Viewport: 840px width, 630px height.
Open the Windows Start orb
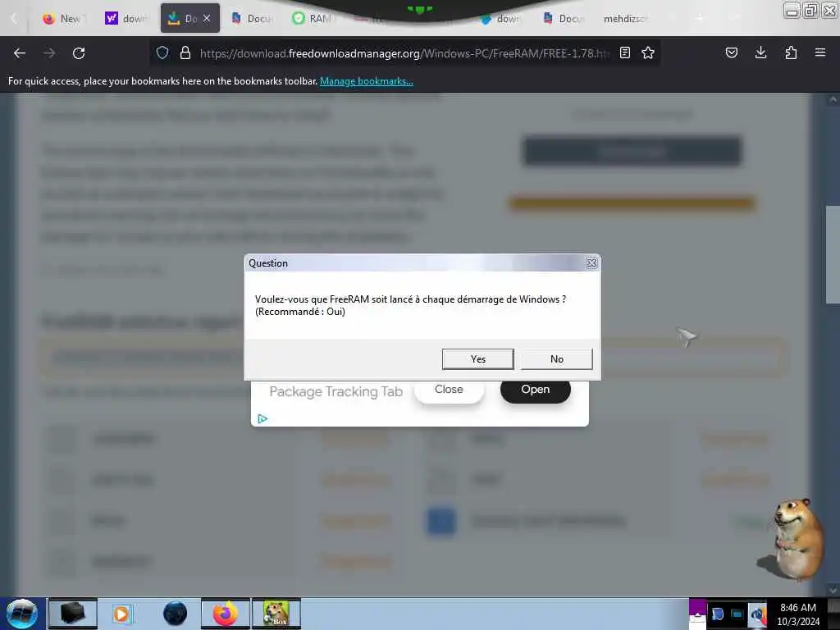22,614
